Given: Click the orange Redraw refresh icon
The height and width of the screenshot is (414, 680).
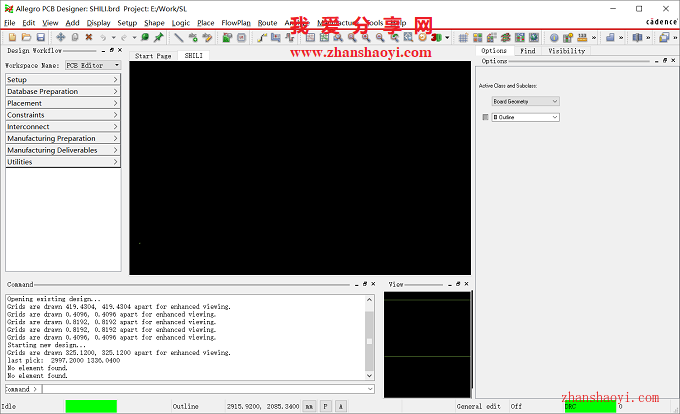Looking at the screenshot, I should point(422,38).
